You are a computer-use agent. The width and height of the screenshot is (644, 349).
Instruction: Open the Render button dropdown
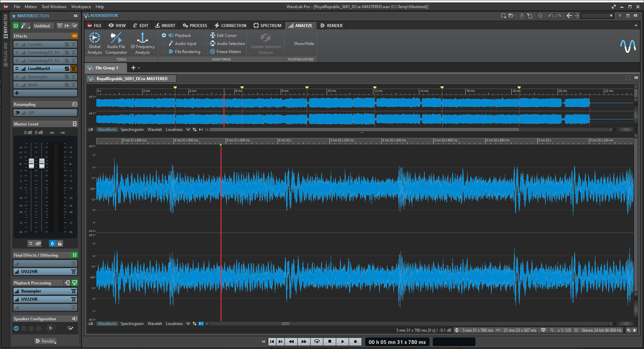46,341
